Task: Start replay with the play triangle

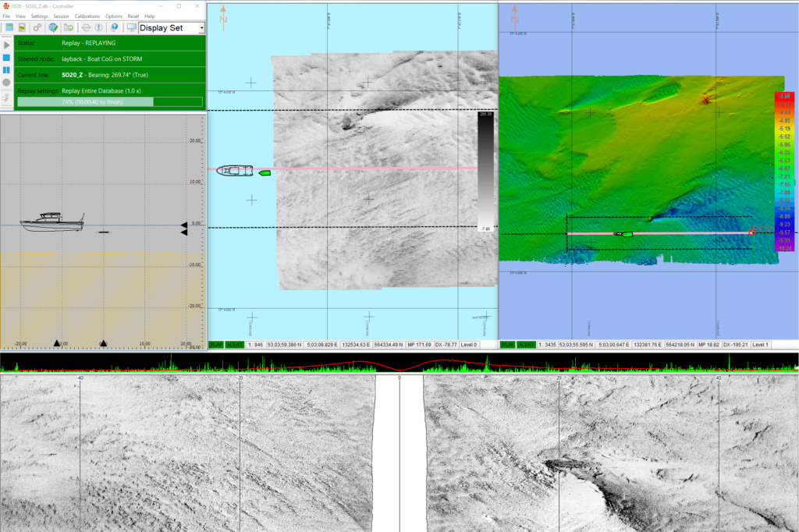Action: [6, 45]
